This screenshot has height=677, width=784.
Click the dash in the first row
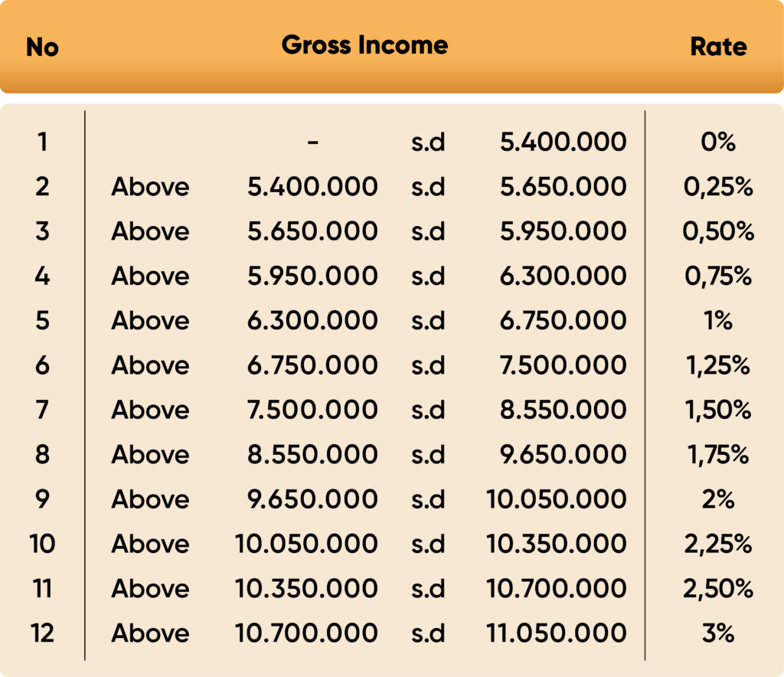312,142
